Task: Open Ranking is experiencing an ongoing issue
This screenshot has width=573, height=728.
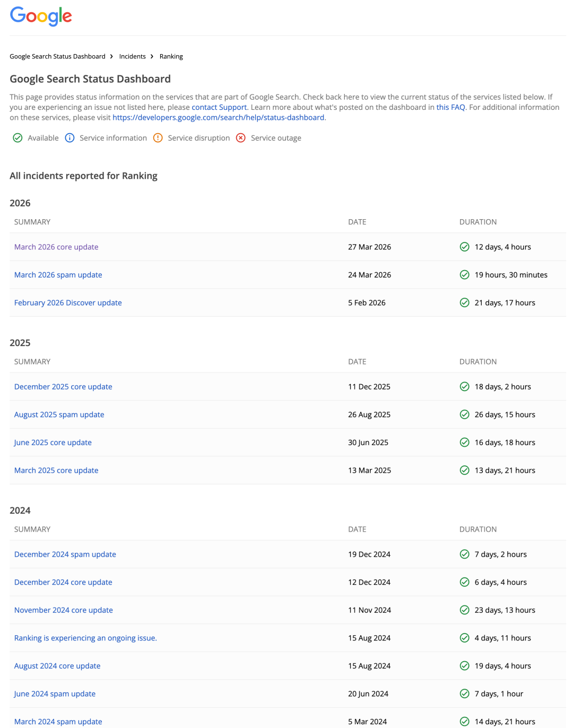Action: pyautogui.click(x=85, y=638)
